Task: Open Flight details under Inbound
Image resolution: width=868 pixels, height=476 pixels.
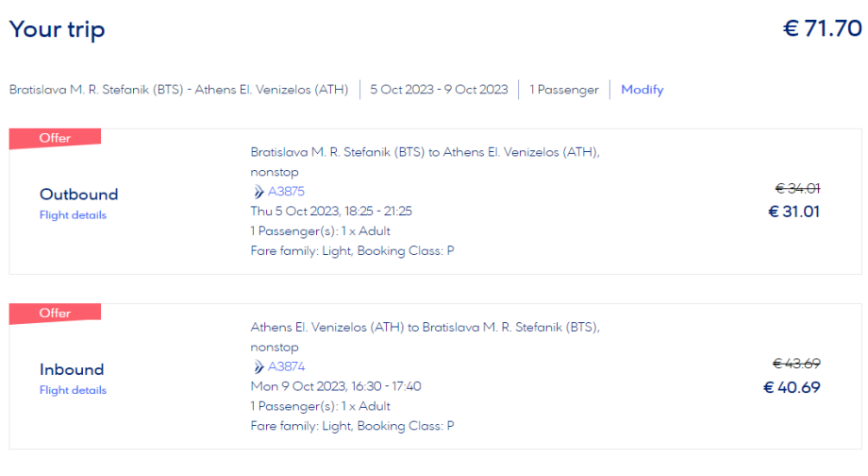Action: click(x=73, y=390)
